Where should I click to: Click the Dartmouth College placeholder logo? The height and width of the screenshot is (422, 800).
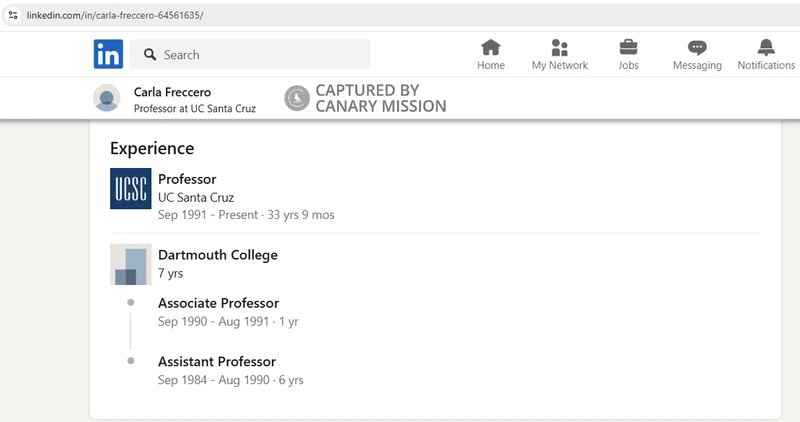[x=131, y=264]
